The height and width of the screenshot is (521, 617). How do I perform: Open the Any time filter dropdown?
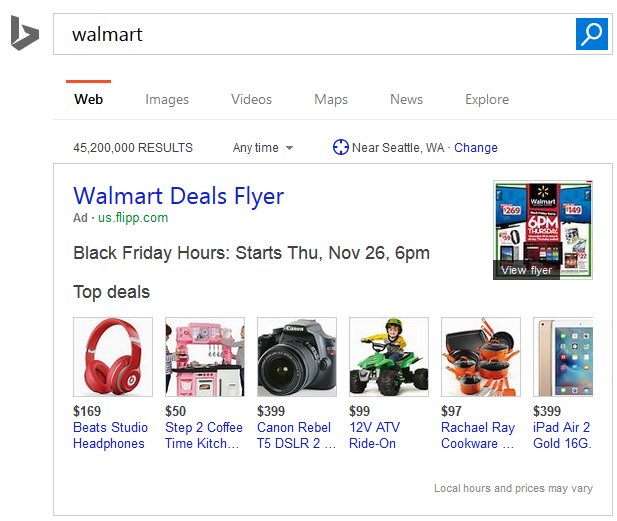[263, 148]
